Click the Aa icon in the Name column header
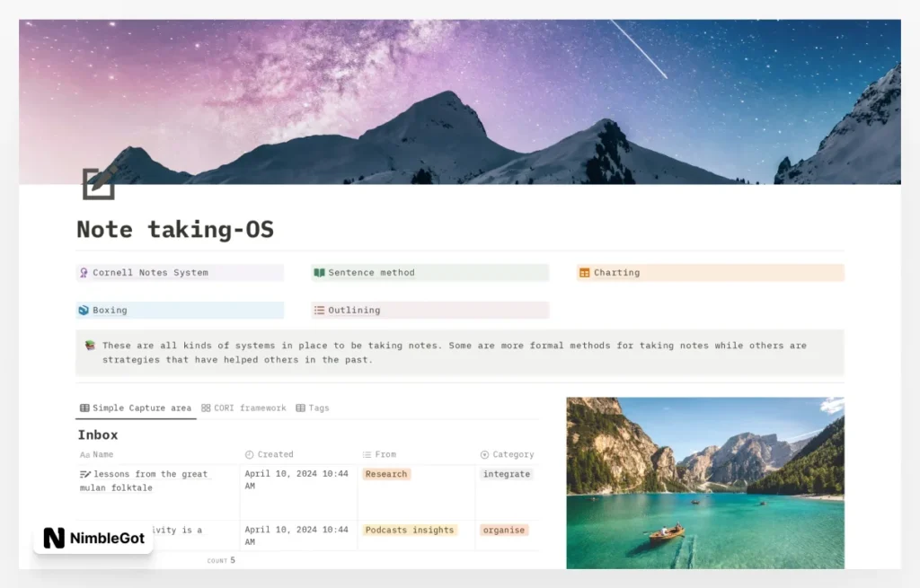920x588 pixels. [84, 454]
